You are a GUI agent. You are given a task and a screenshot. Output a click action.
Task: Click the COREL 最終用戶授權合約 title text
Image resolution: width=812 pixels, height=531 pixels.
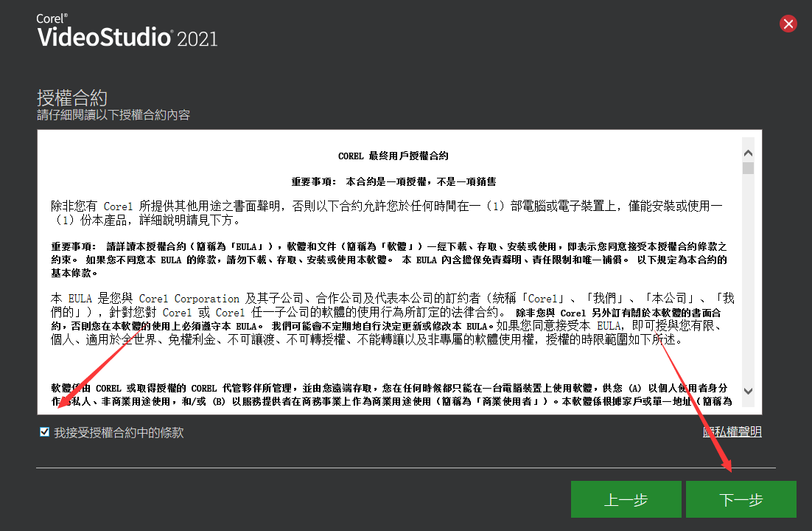pyautogui.click(x=393, y=156)
